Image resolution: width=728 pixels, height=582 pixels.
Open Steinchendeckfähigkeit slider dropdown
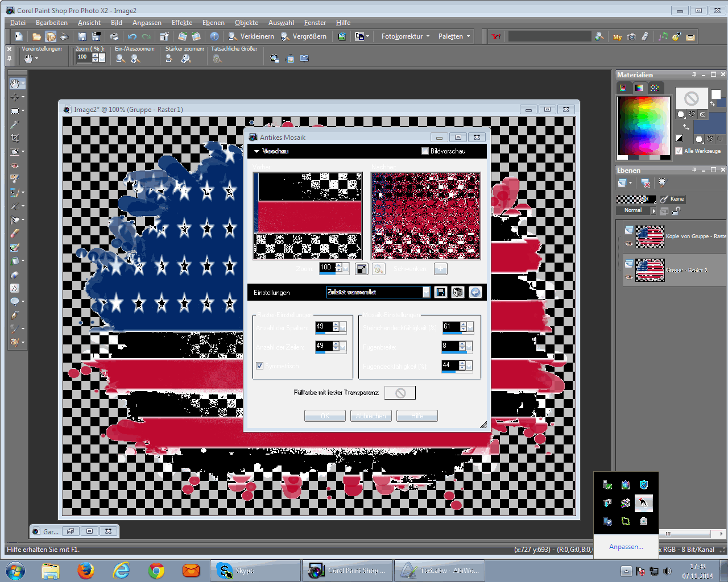coord(470,327)
